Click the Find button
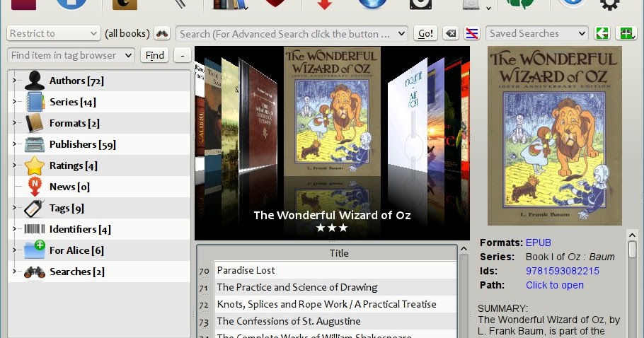 [x=154, y=55]
